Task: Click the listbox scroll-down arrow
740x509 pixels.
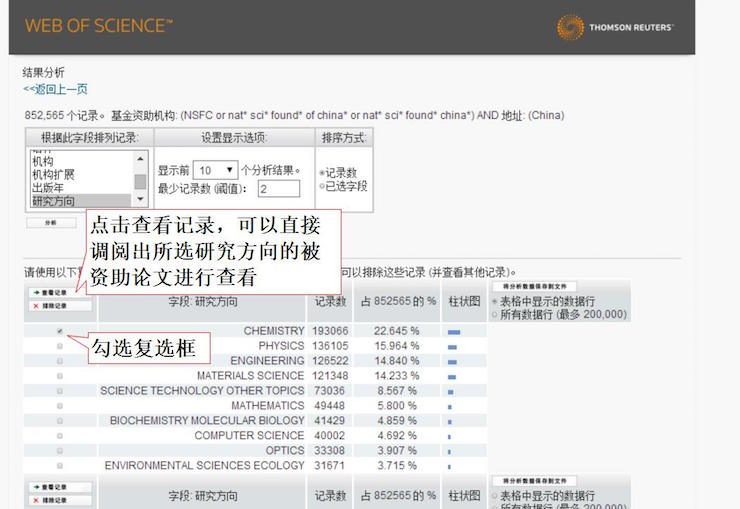Action: coord(140,200)
